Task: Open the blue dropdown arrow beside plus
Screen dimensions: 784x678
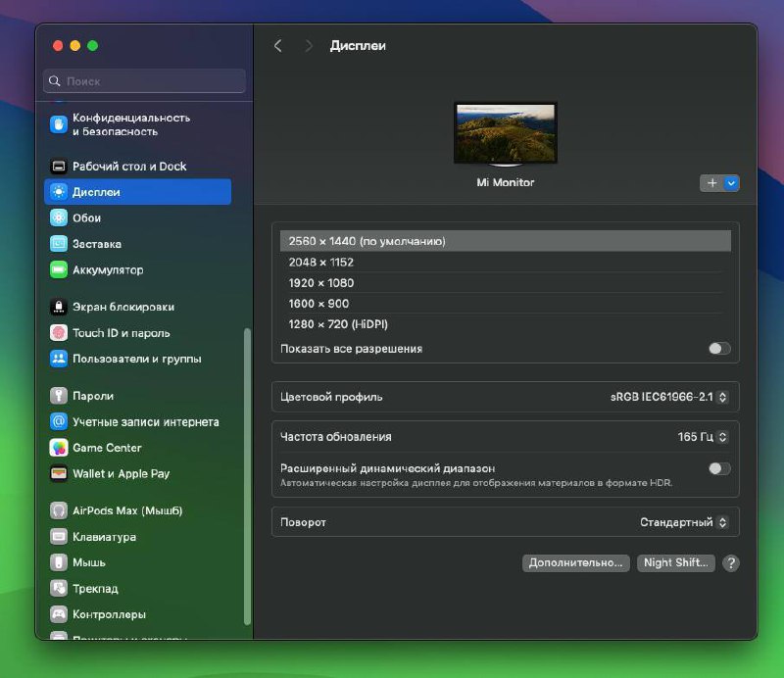Action: 731,183
